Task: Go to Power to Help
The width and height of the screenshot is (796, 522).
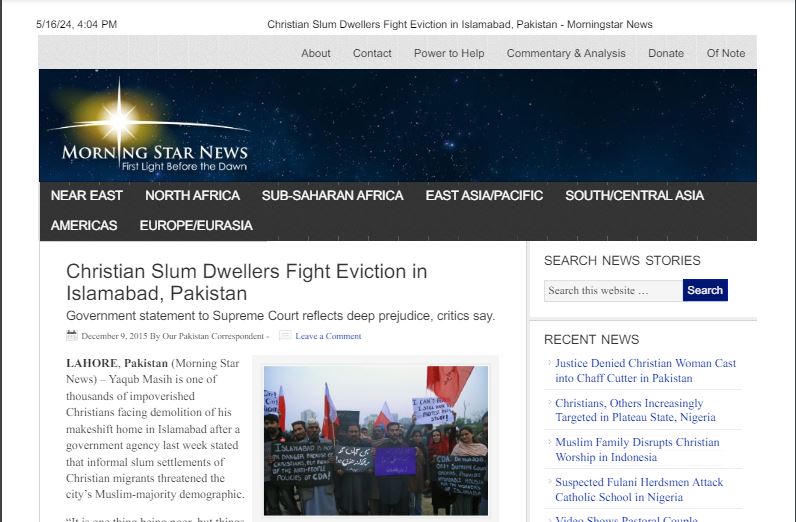Action: tap(449, 53)
